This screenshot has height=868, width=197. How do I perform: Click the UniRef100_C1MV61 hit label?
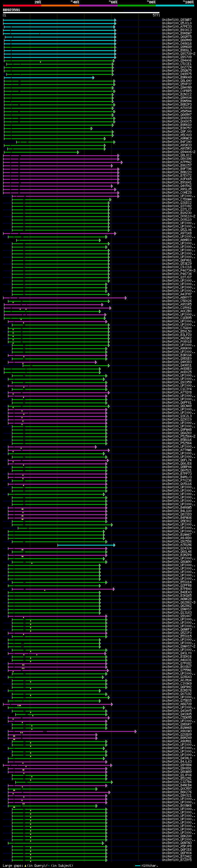pyautogui.click(x=177, y=308)
